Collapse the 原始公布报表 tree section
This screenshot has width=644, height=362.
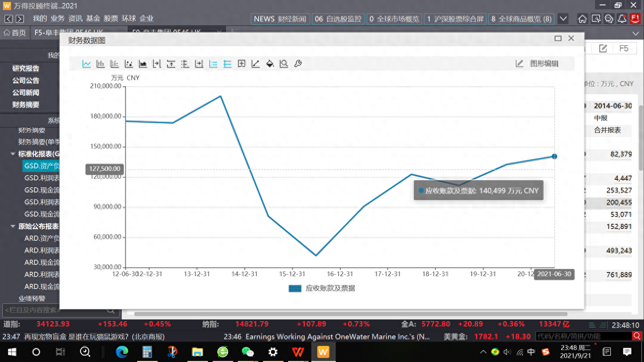pos(13,226)
